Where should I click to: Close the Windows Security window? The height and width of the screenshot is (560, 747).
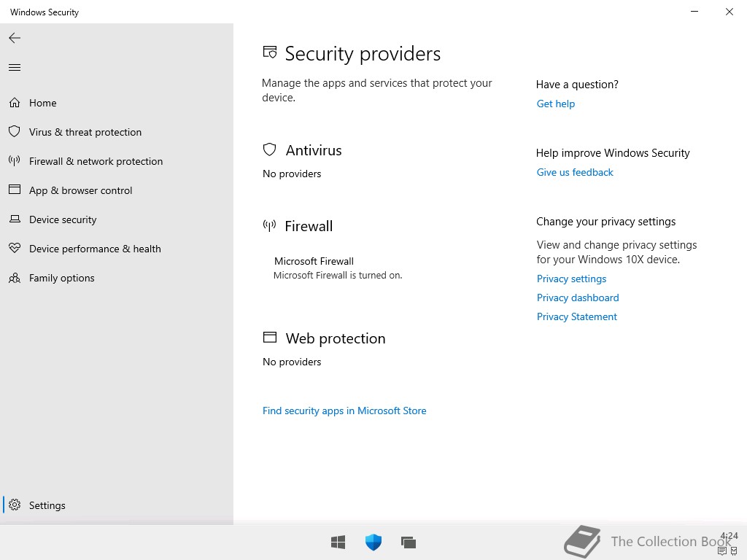[x=729, y=12]
